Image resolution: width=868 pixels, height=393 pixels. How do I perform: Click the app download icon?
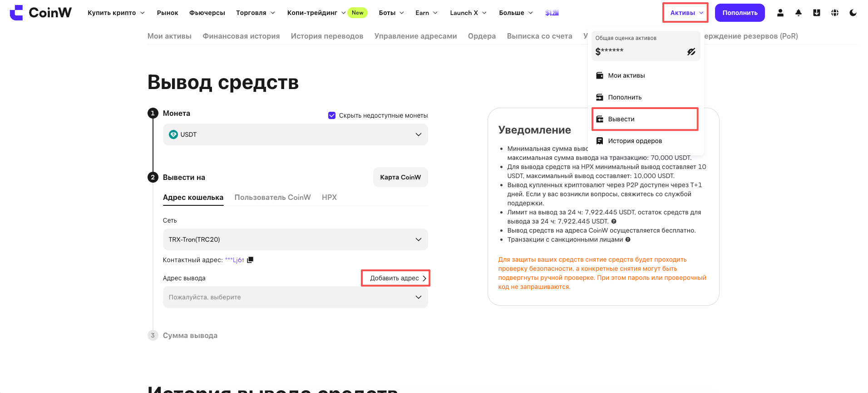[x=817, y=13]
